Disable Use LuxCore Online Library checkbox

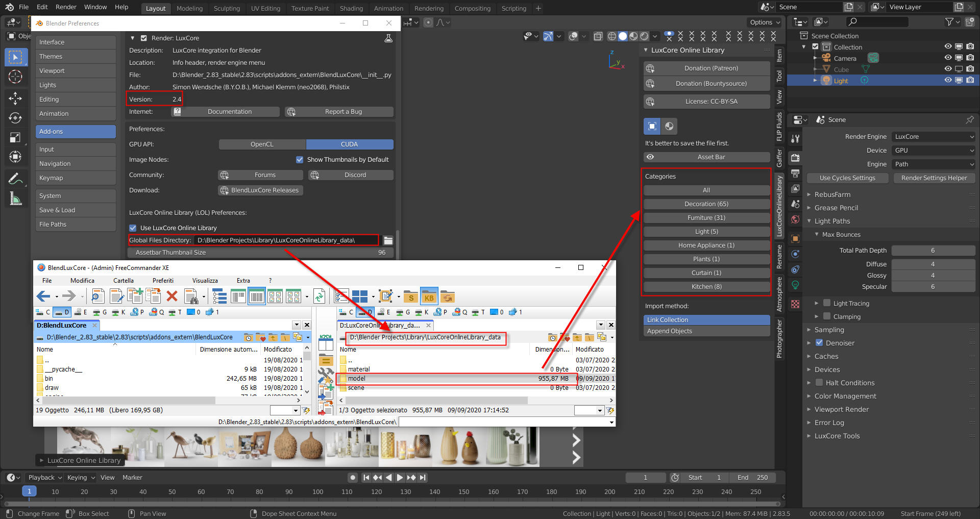133,228
